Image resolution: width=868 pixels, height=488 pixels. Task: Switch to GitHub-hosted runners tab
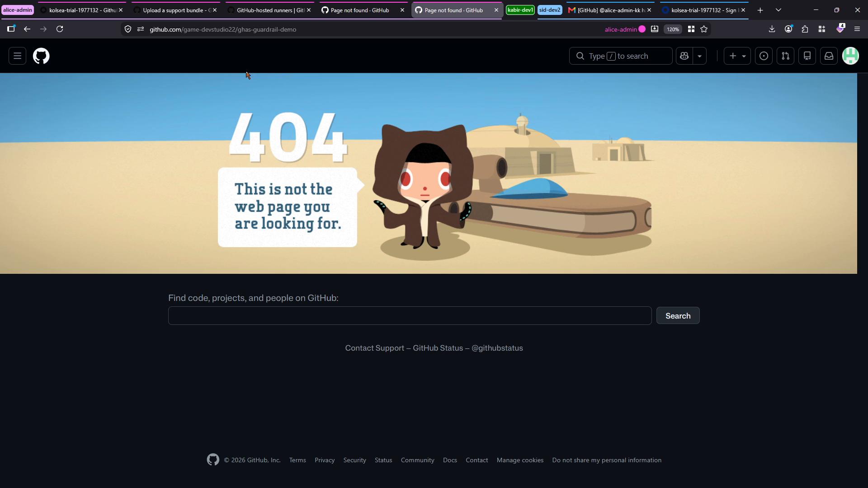[x=269, y=10]
